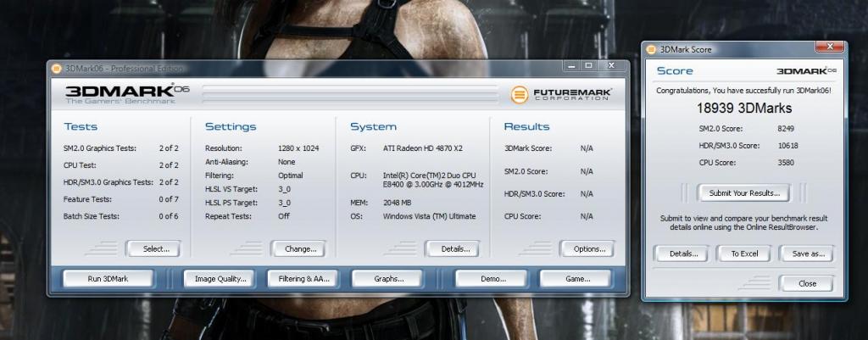Click the CPU value Intel Core 2 Duo E8400

pos(433,180)
